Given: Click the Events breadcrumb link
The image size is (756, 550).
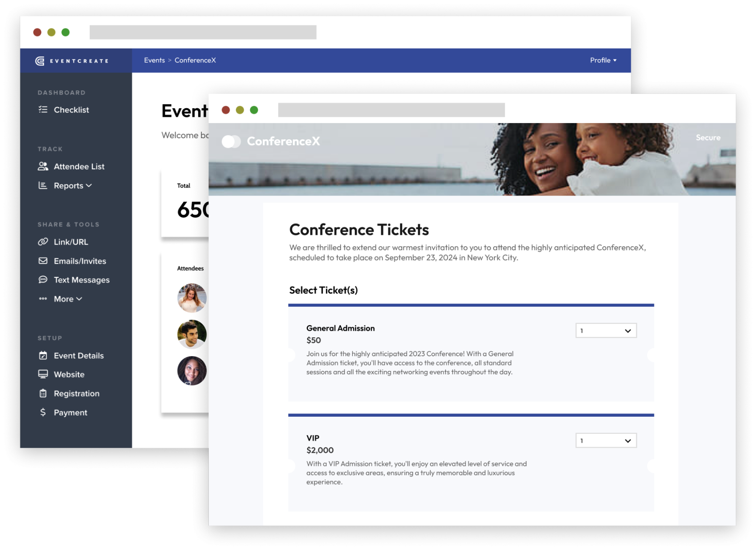Looking at the screenshot, I should 154,60.
